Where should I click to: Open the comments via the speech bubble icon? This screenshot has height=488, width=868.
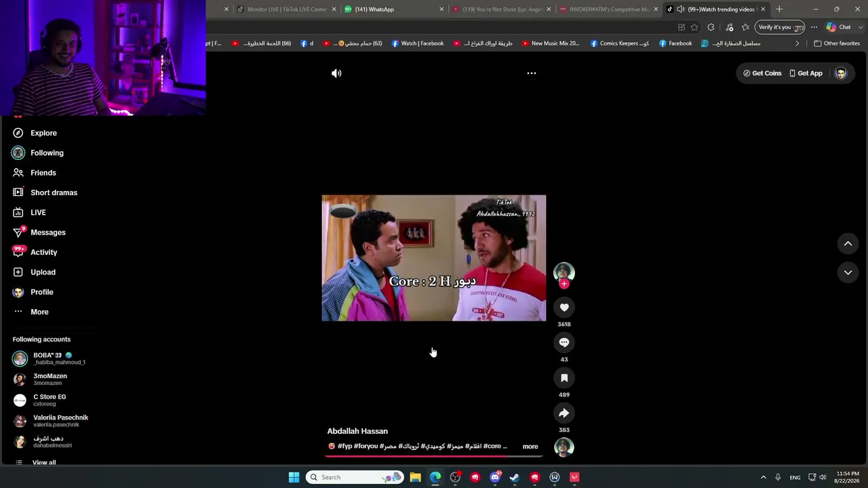(564, 343)
